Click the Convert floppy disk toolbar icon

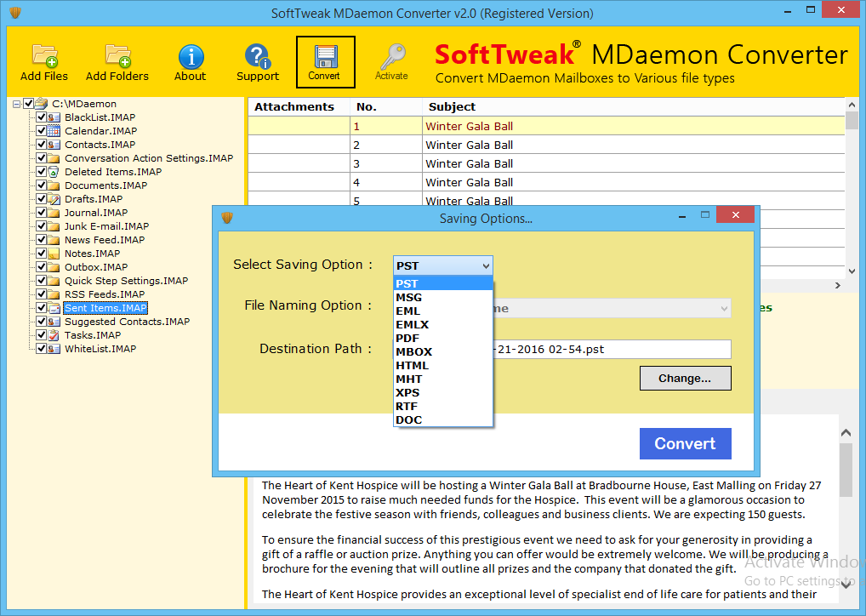(x=325, y=57)
